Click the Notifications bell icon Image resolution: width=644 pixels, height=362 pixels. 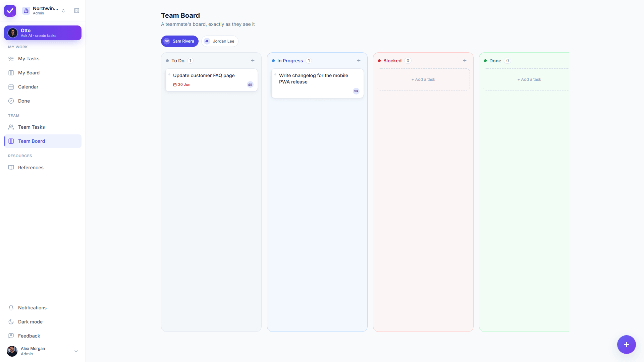click(x=11, y=308)
